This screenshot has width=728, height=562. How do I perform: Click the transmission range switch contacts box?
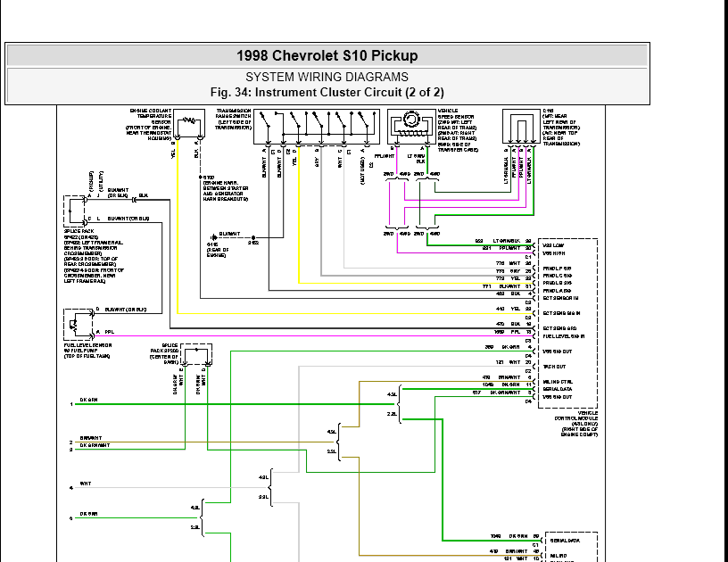(317, 127)
